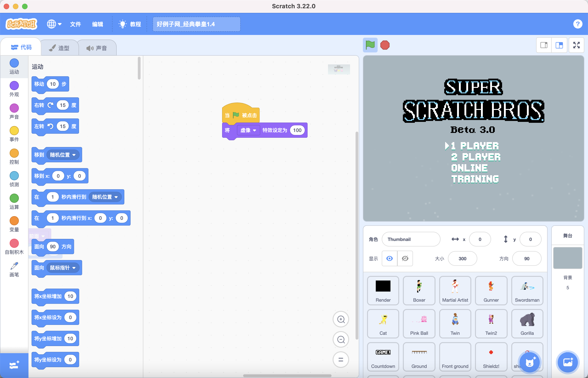This screenshot has height=378, width=588.
Task: Select the Render sprite
Action: coord(383,291)
